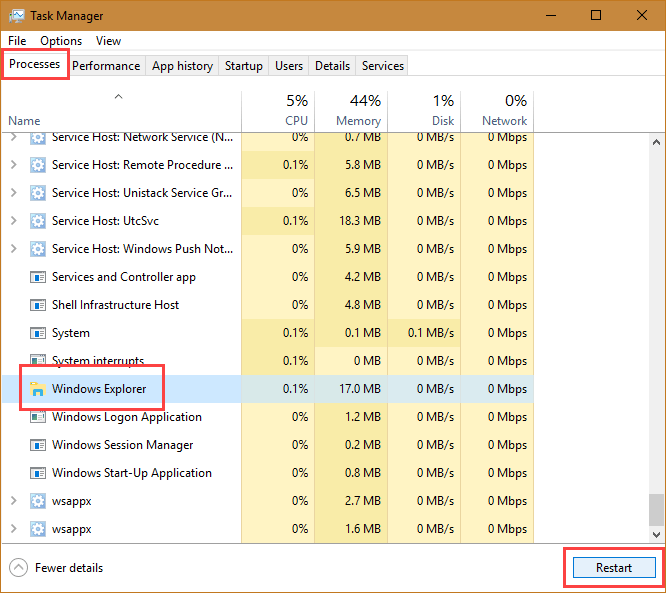This screenshot has height=593, width=666.
Task: Click gear icon of Service Host: UtcSvc
Action: (x=38, y=221)
